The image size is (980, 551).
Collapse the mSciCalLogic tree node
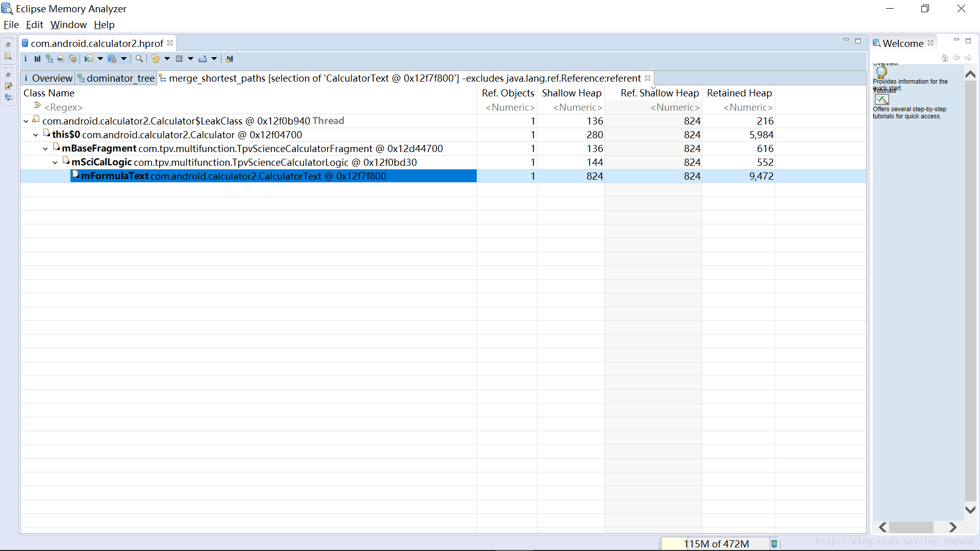[55, 163]
